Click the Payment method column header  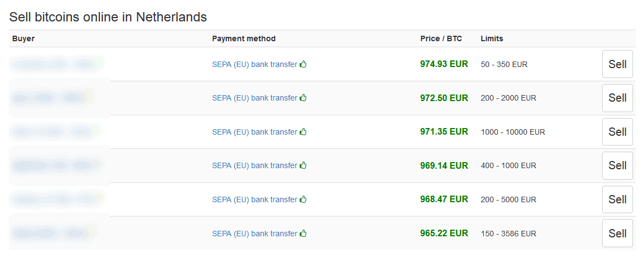click(x=244, y=38)
